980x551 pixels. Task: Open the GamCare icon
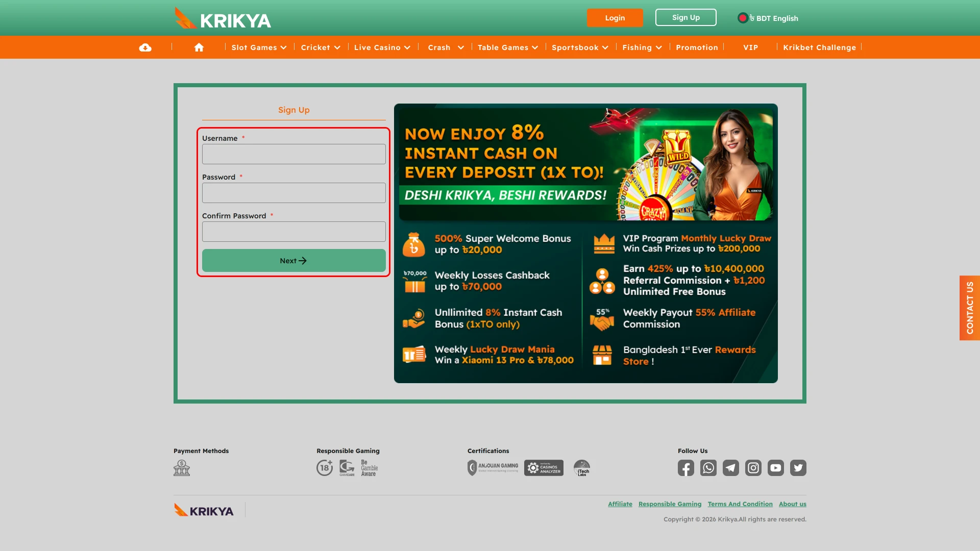[347, 468]
